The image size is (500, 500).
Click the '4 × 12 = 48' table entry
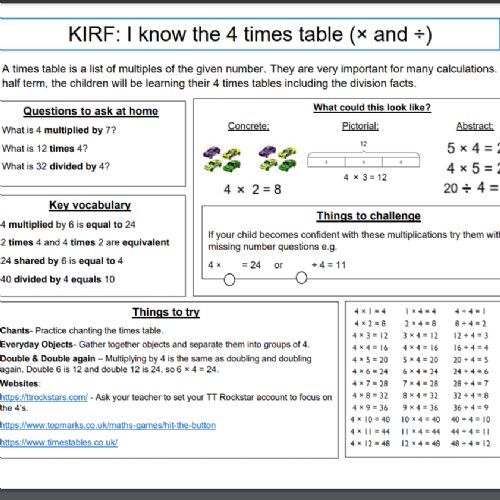[370, 443]
